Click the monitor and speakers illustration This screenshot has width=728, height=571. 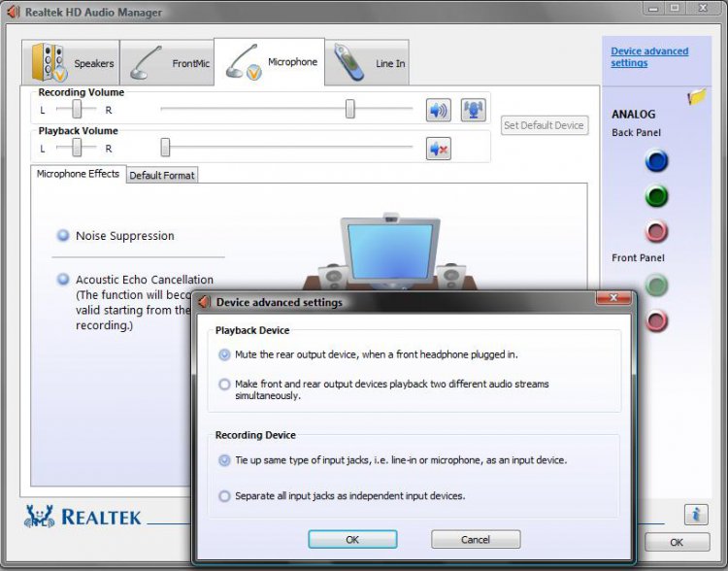pos(390,252)
